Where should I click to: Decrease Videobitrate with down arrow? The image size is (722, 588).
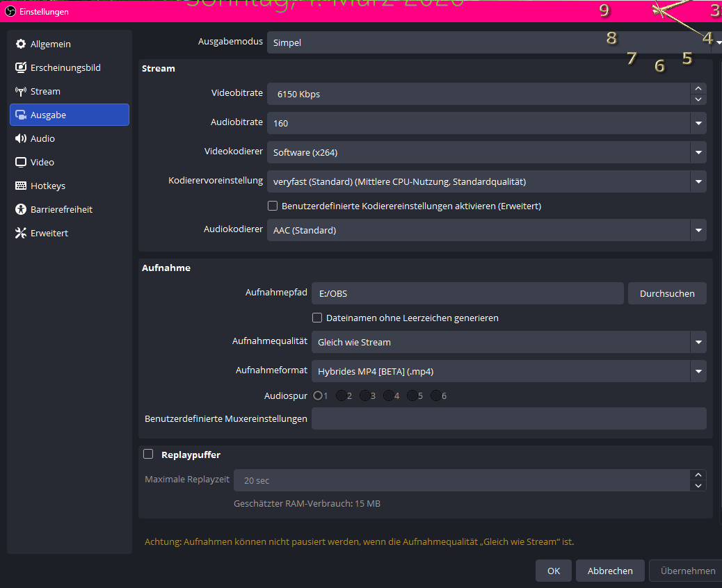pos(698,99)
